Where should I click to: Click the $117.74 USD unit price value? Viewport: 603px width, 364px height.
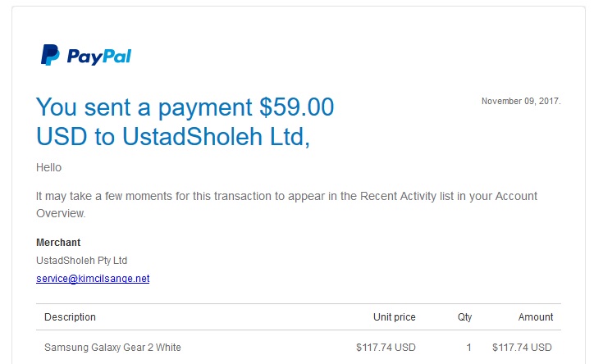[386, 348]
